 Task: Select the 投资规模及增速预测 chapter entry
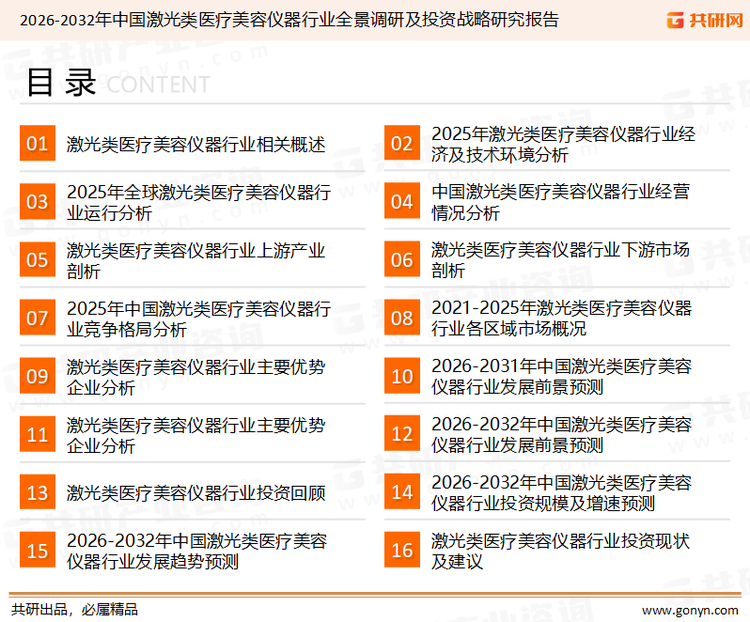[x=561, y=493]
